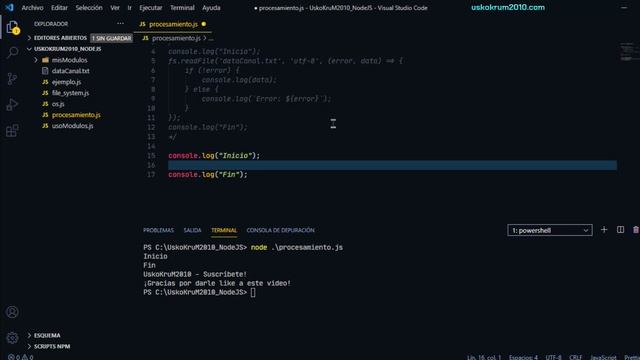Open usoModulos.js in the explorer
This screenshot has height=360, width=640.
(72, 126)
